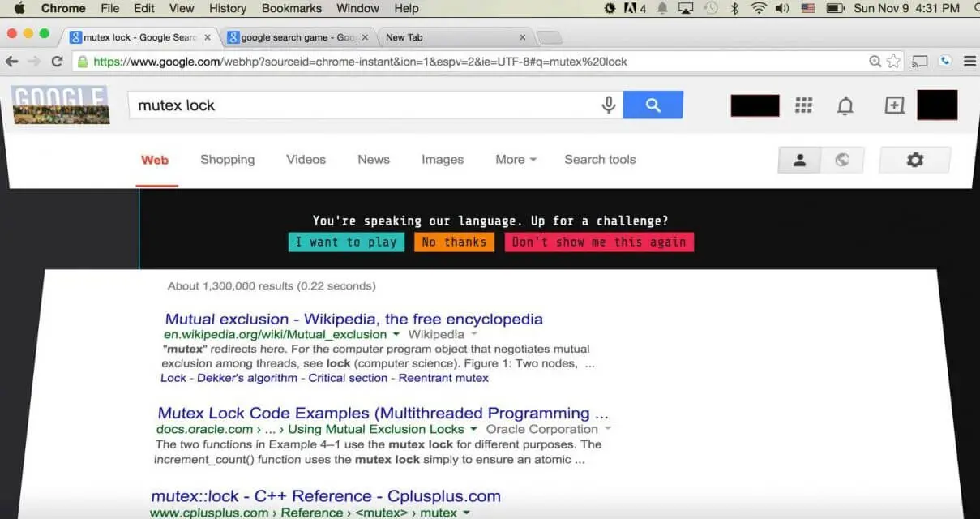The width and height of the screenshot is (980, 519).
Task: Open the Mutual exclusion Wikipedia result
Action: click(x=353, y=319)
